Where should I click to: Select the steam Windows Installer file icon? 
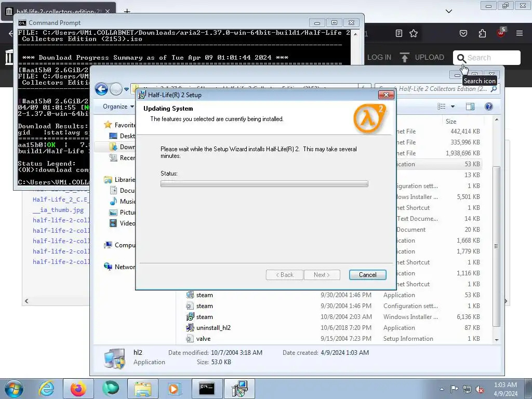(190, 317)
